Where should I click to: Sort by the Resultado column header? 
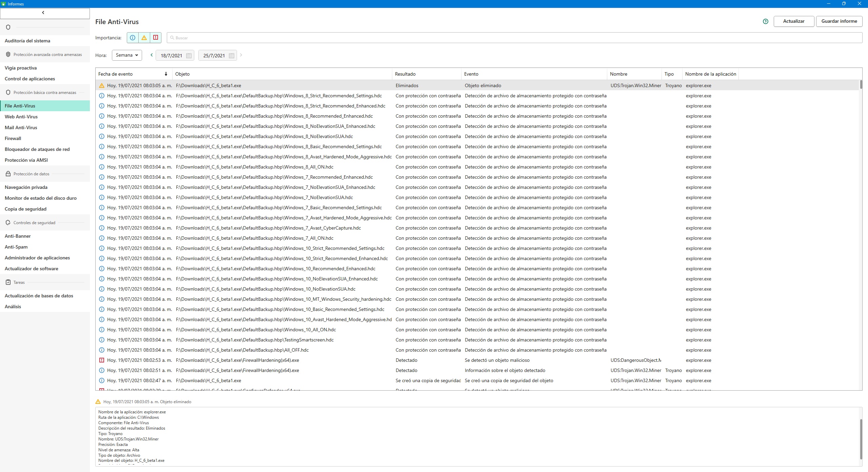405,74
